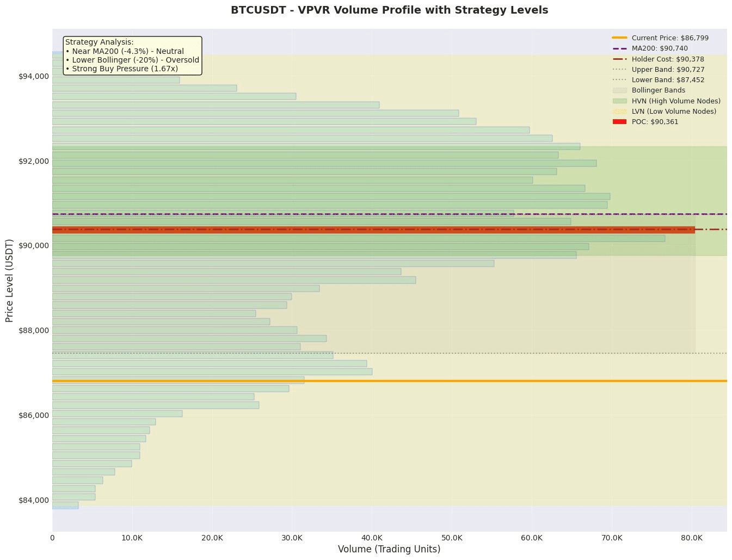Click the LVN (Low Volume Nodes) legend label
Screen dimensions: 732x560
[x=674, y=112]
